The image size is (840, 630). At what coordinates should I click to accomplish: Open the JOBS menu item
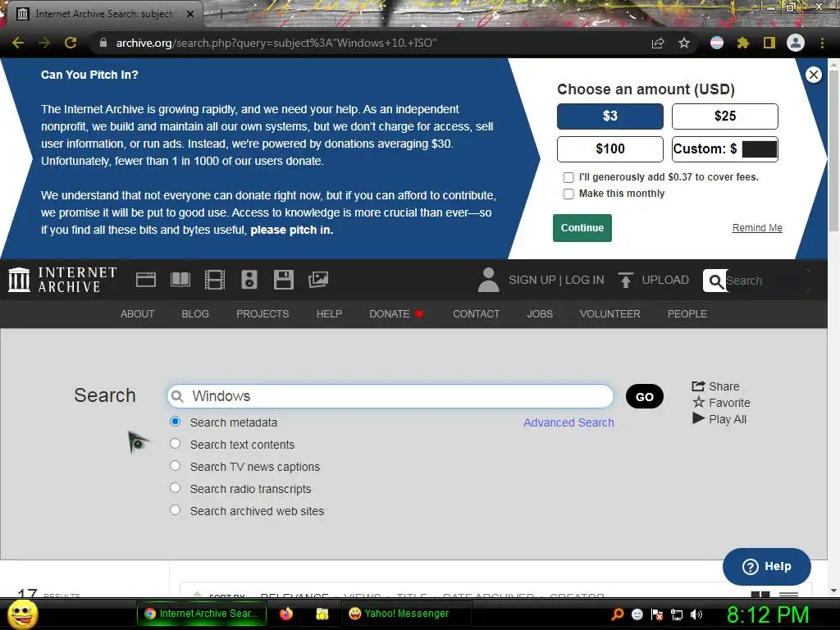(540, 314)
